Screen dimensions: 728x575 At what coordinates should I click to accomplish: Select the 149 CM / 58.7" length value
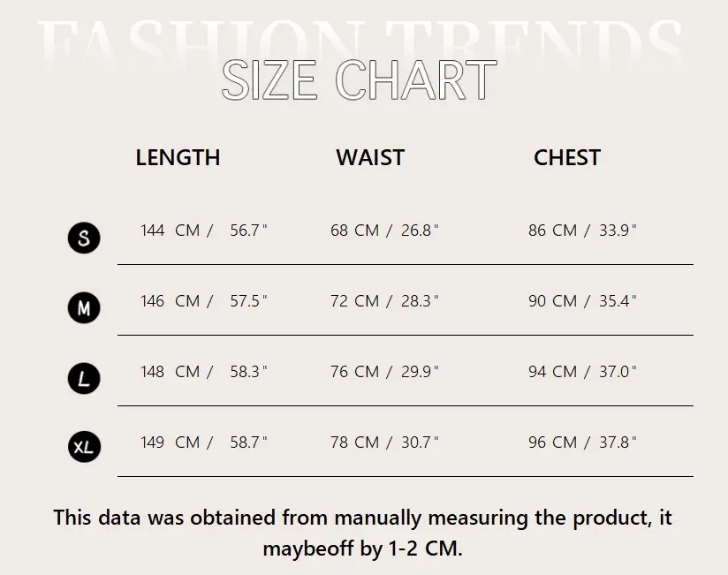tap(203, 443)
